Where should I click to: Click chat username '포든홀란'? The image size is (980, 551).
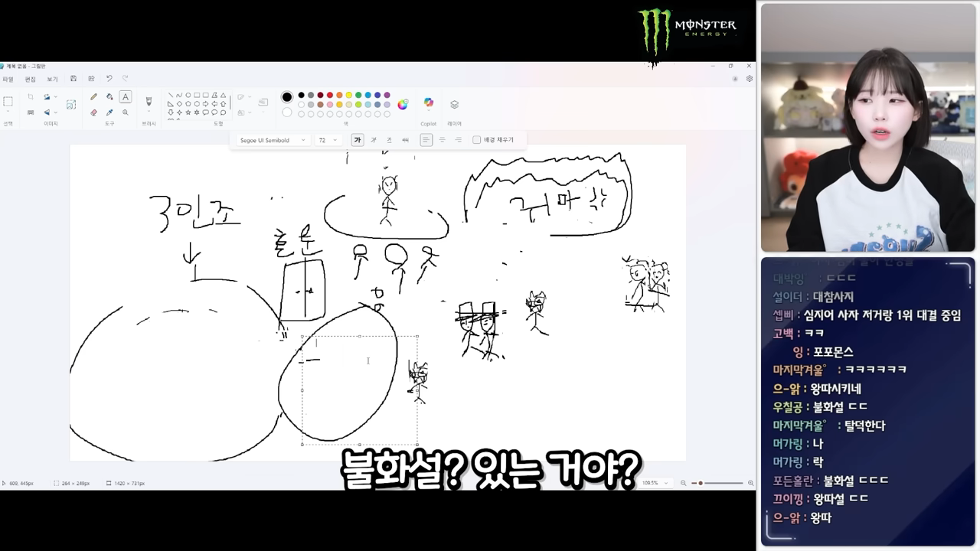794,481
